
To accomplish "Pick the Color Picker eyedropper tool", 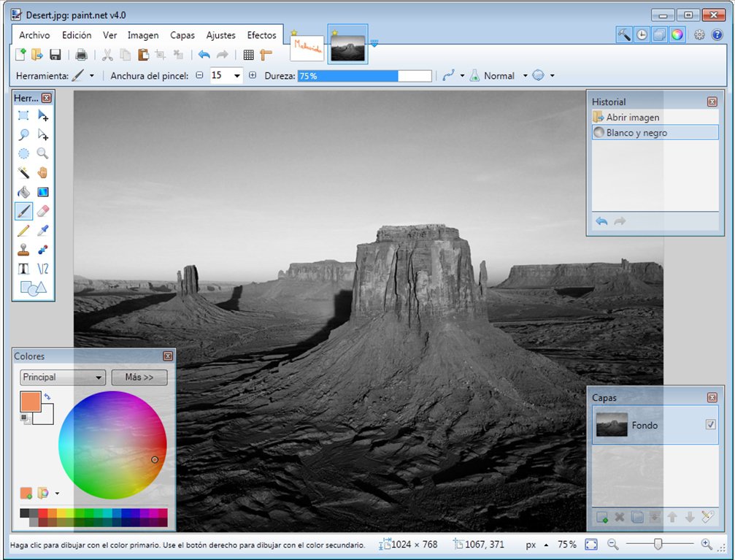I will point(42,230).
